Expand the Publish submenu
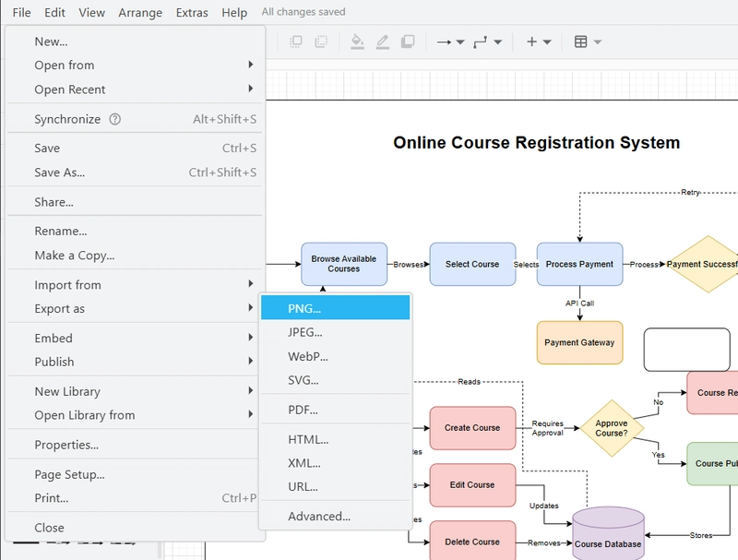Viewport: 738px width, 560px height. click(x=135, y=362)
